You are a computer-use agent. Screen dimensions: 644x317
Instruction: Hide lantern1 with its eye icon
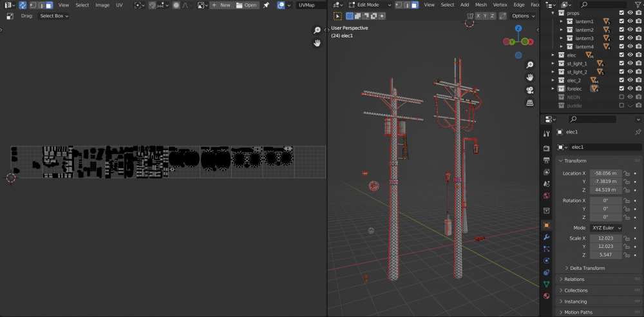click(x=630, y=21)
